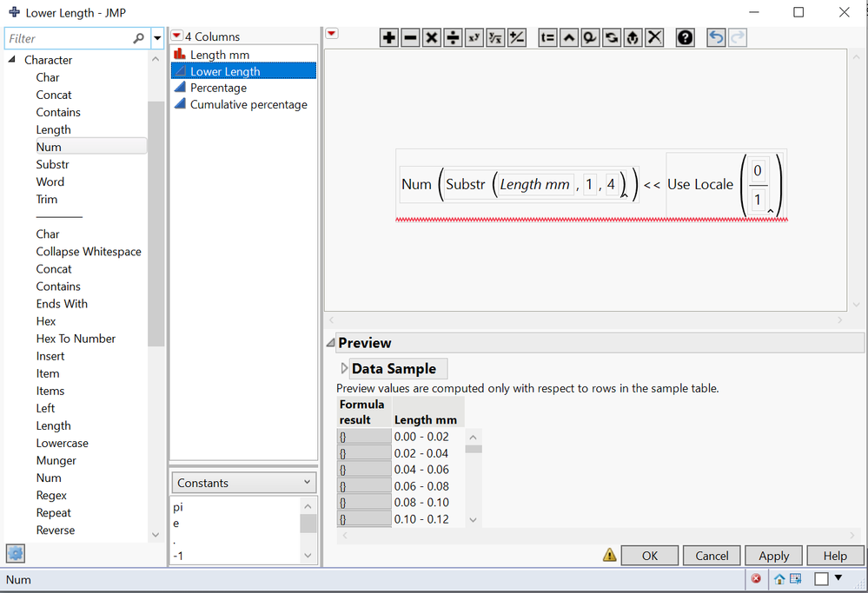
Task: Apply the formula changes
Action: click(x=773, y=556)
